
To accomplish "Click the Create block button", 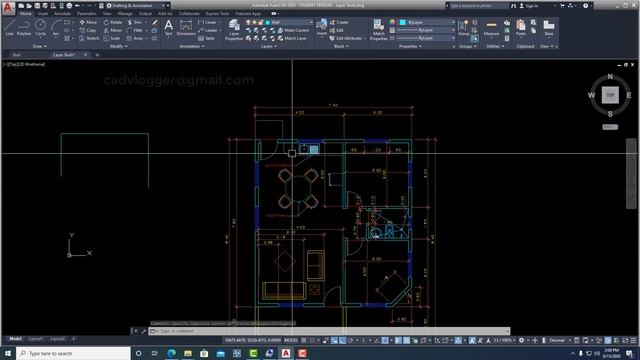I will pos(339,22).
